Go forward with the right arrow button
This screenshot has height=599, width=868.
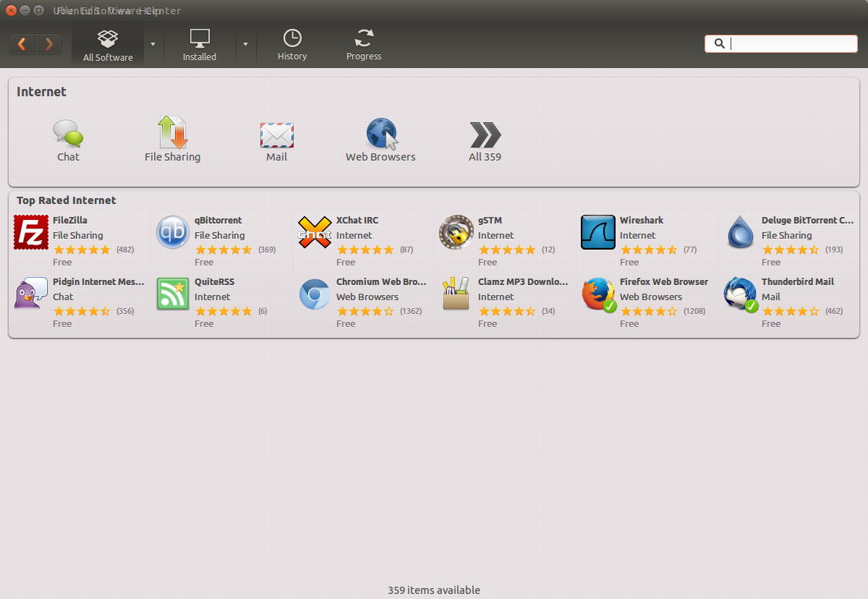[48, 44]
